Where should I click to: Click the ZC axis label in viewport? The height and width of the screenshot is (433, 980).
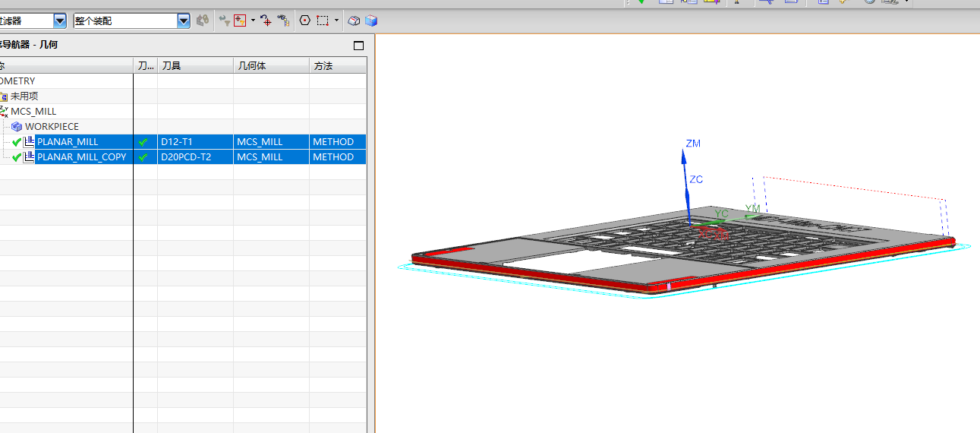point(696,179)
